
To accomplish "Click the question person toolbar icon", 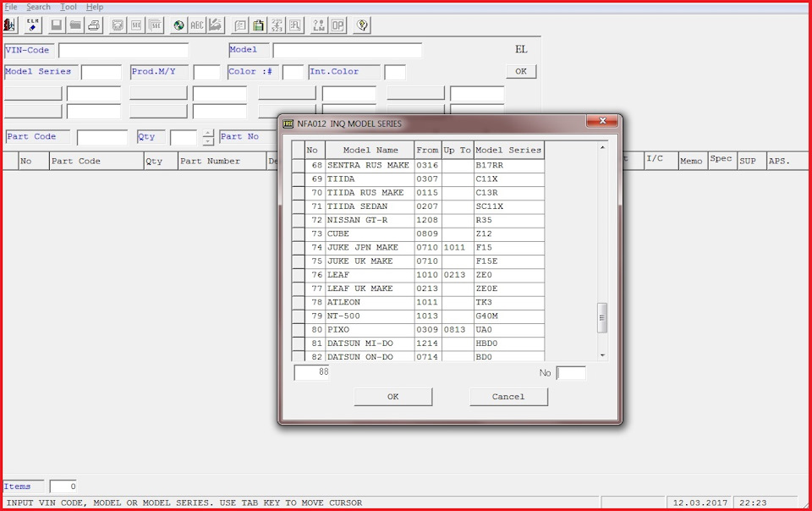I will 319,25.
